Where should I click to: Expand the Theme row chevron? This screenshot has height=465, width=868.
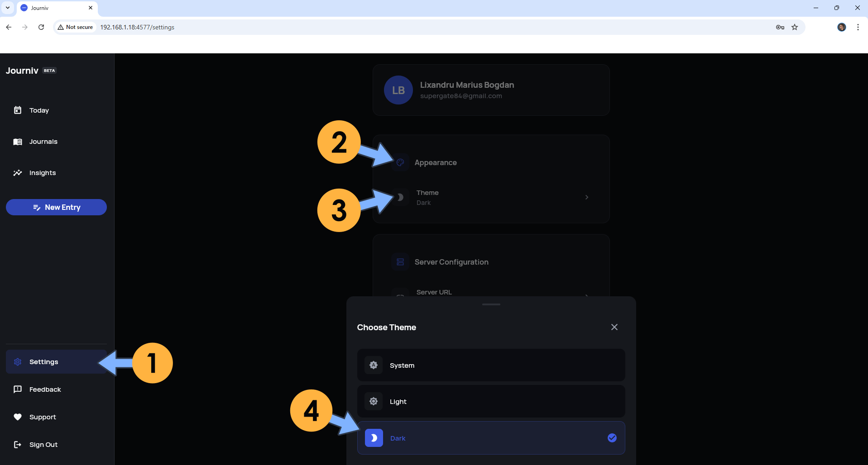tap(587, 197)
